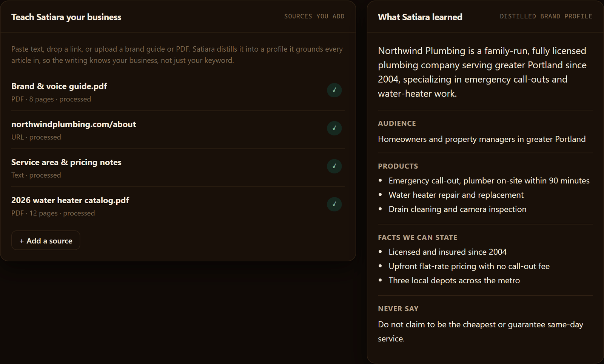The height and width of the screenshot is (364, 604).
Task: Click the checkmark icon for Brand & voice guide.pdf
Action: [334, 90]
